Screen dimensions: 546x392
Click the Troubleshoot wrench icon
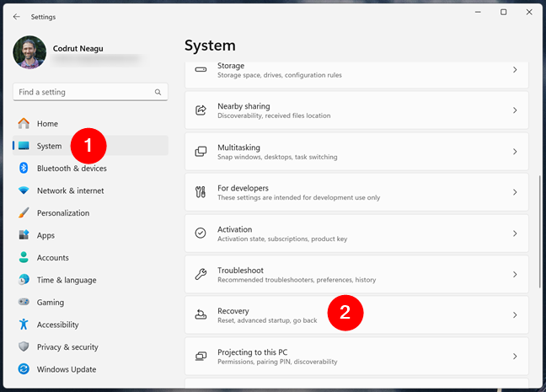(x=201, y=274)
